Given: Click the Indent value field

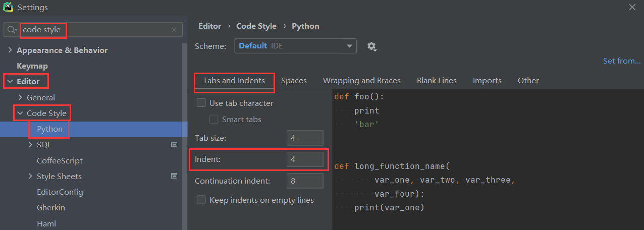Looking at the screenshot, I should click(x=304, y=159).
